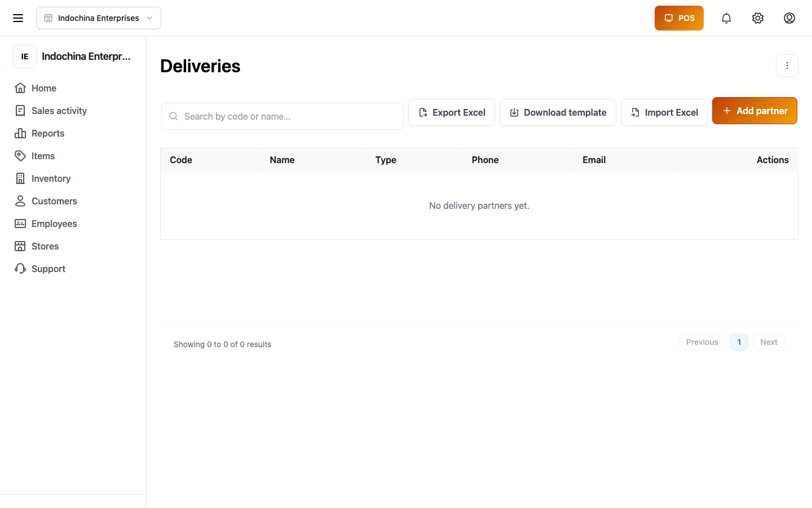Screen dimensions: 812x508
Task: Click the 'No delivery partners yet.' message
Action: [479, 205]
